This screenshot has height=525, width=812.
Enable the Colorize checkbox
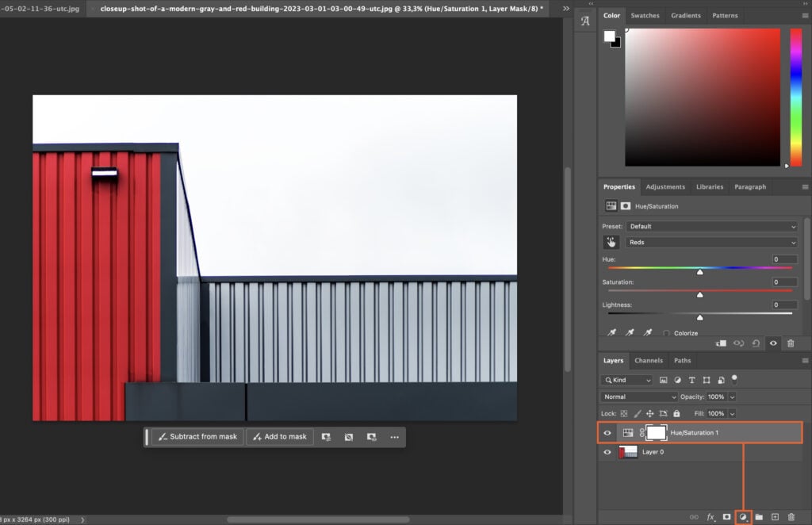tap(666, 332)
